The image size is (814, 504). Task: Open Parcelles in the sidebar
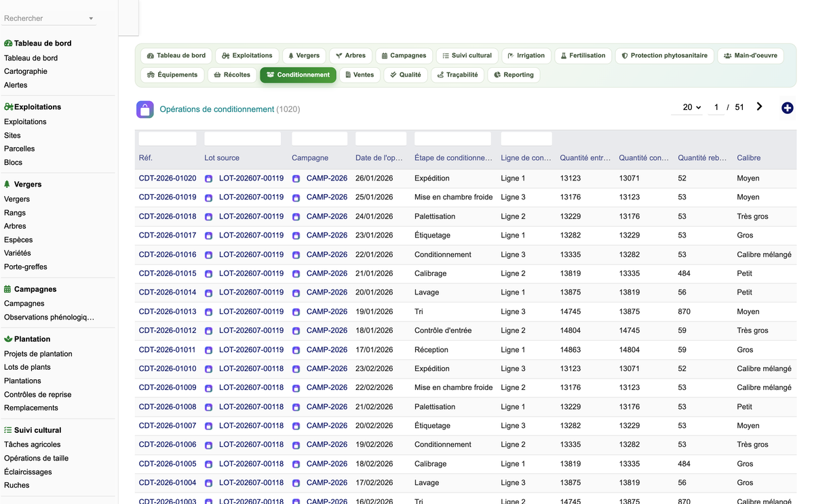[x=19, y=149]
